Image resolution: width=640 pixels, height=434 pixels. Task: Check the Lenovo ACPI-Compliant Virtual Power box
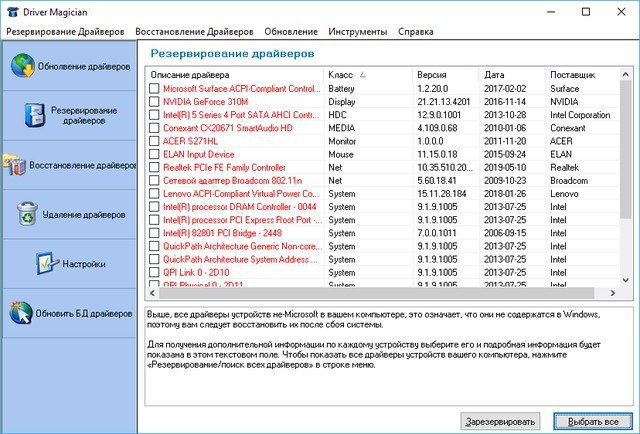tap(154, 194)
